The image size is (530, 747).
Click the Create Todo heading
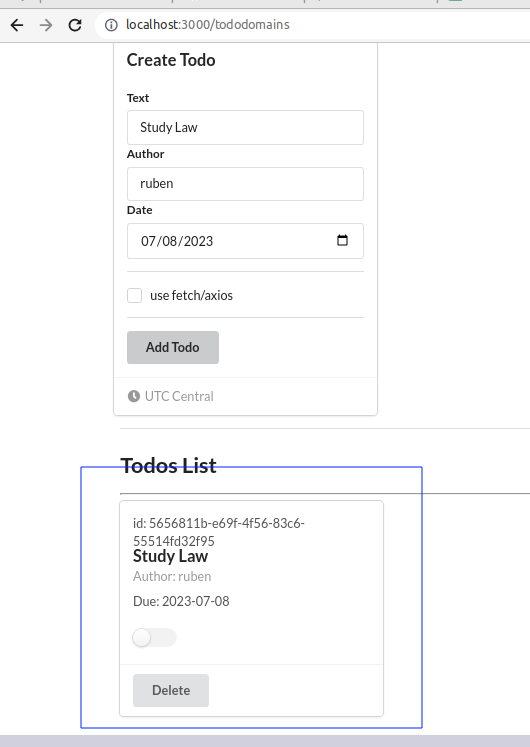[171, 60]
